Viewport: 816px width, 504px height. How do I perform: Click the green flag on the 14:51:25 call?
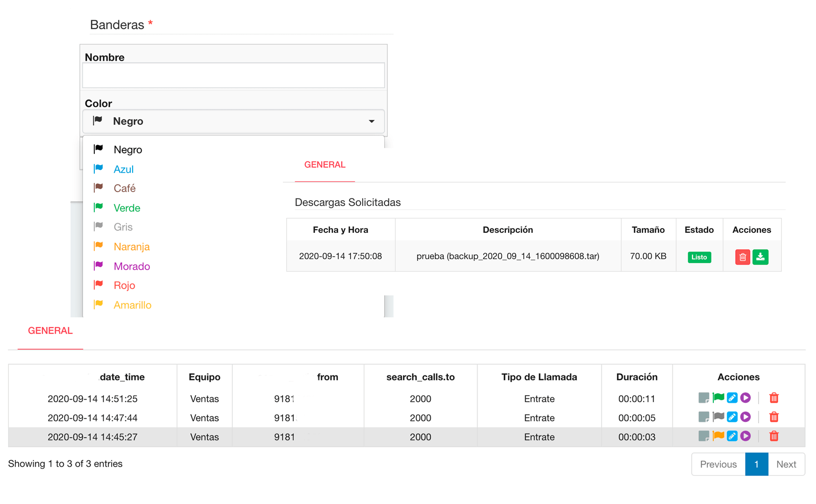718,398
